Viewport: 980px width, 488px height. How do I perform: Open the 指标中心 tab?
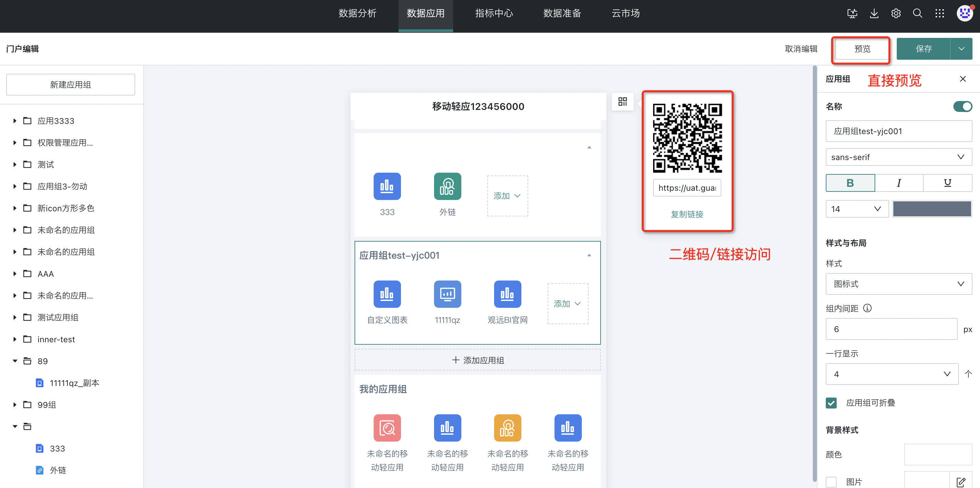(494, 14)
